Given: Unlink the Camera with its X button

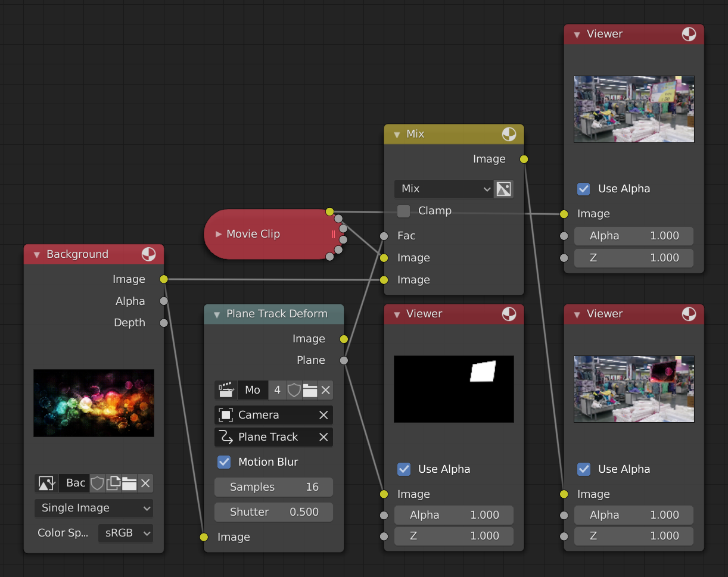Looking at the screenshot, I should 323,415.
